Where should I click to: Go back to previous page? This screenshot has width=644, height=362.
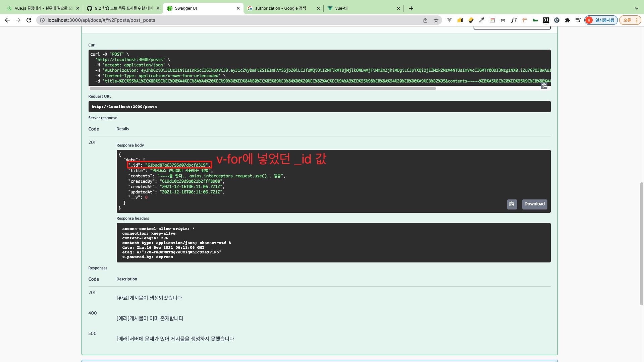7,20
